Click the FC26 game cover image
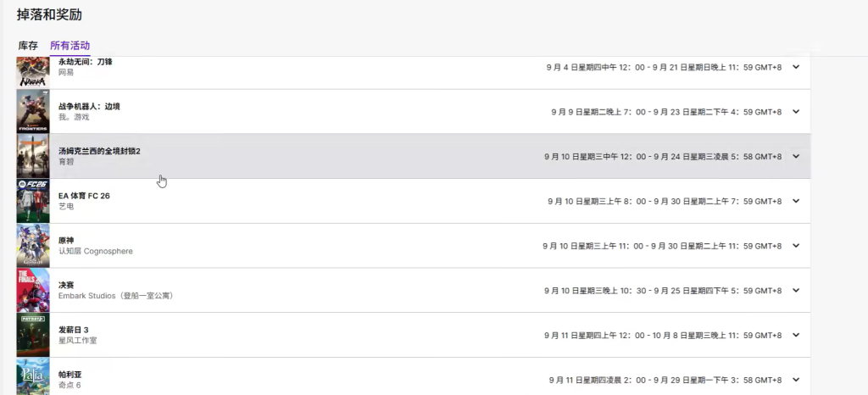 (33, 201)
